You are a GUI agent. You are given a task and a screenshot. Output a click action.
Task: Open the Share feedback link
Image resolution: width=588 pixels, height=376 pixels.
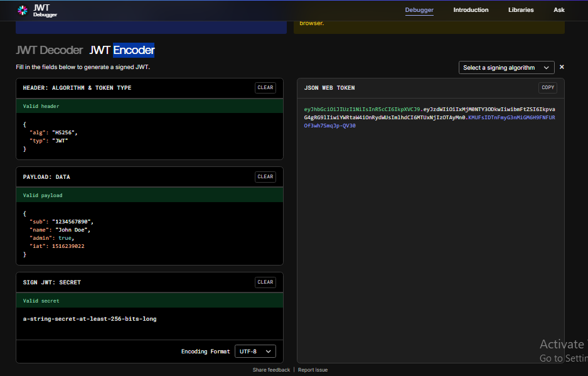[x=271, y=370]
